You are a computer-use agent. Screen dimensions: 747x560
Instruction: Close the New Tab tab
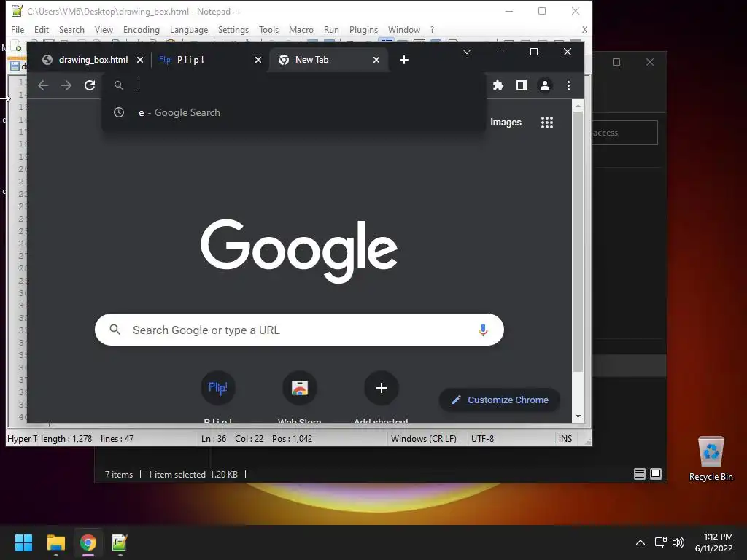[376, 60]
